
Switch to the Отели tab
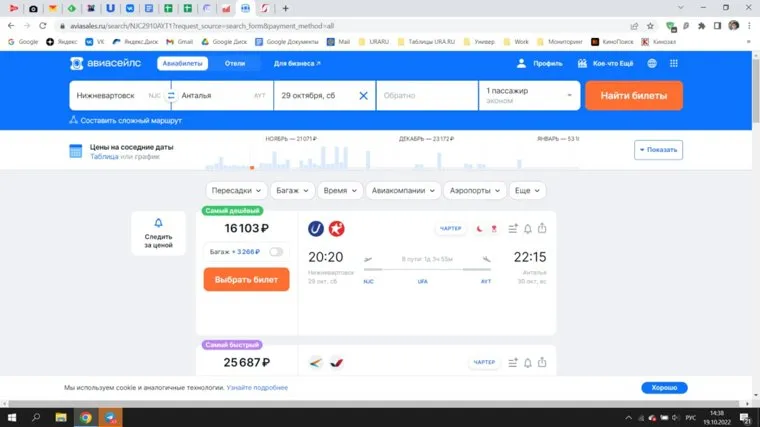[x=235, y=63]
